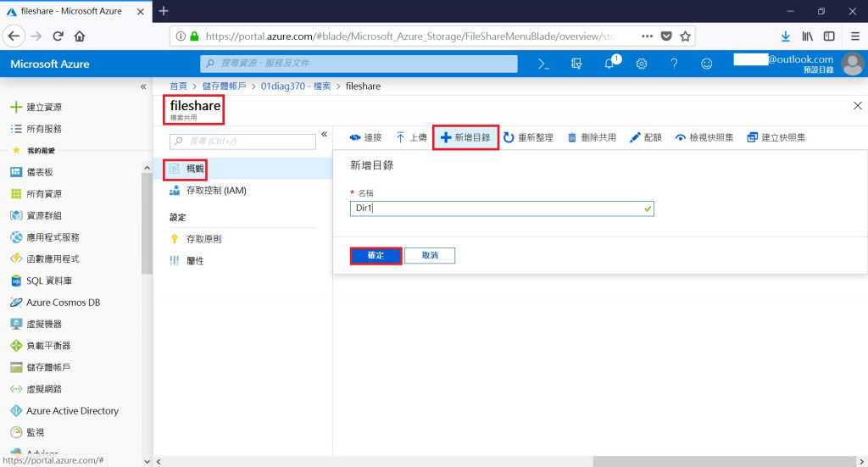Click 取消 cancel button
This screenshot has width=868, height=467.
(x=430, y=256)
